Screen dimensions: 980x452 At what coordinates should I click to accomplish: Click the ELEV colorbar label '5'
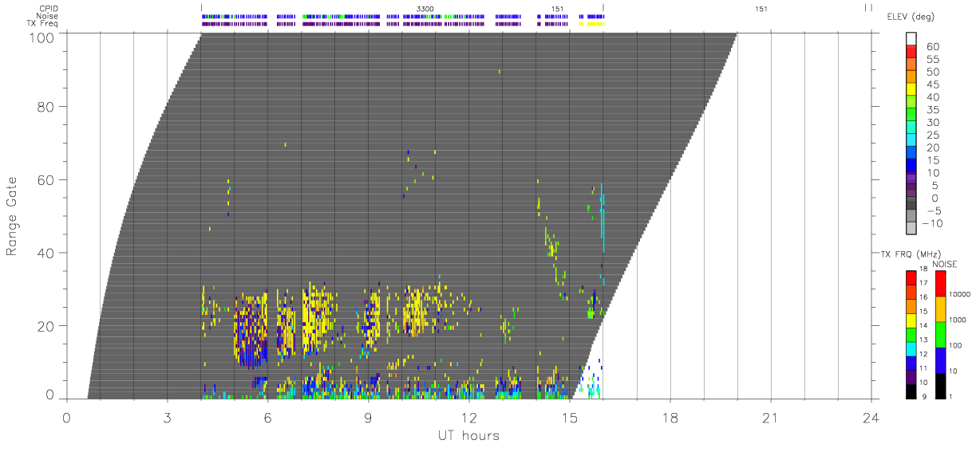[x=935, y=186]
